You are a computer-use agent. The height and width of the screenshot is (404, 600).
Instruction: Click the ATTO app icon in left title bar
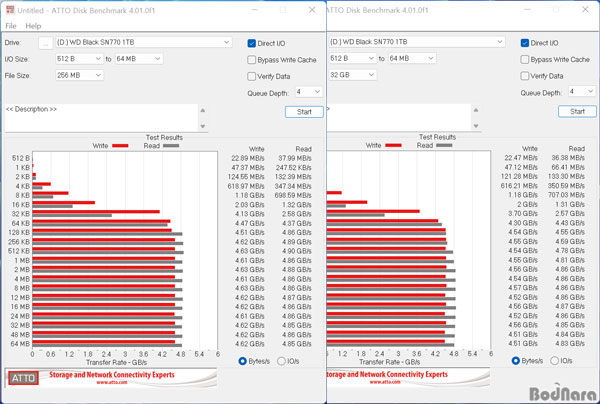pos(10,10)
